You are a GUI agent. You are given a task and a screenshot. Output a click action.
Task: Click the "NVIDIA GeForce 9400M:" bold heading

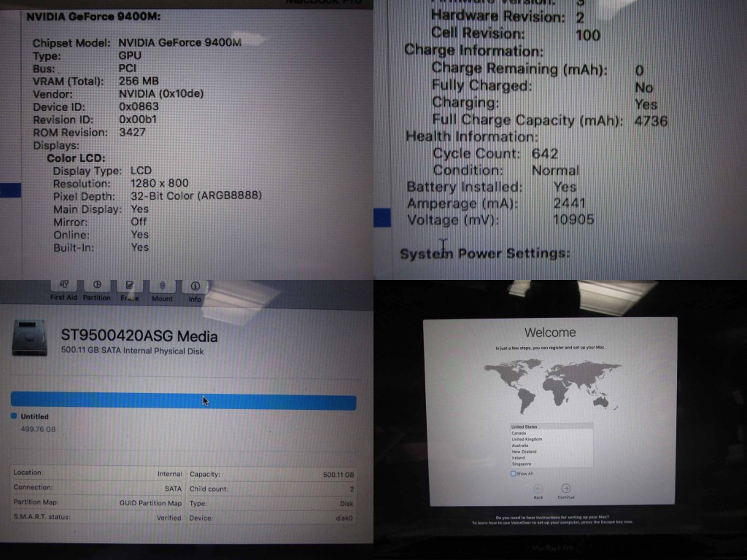tap(93, 17)
